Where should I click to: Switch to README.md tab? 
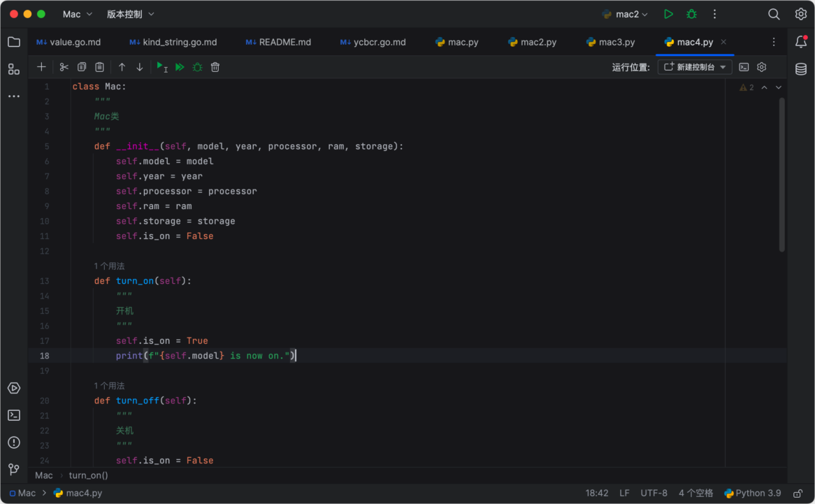[278, 42]
